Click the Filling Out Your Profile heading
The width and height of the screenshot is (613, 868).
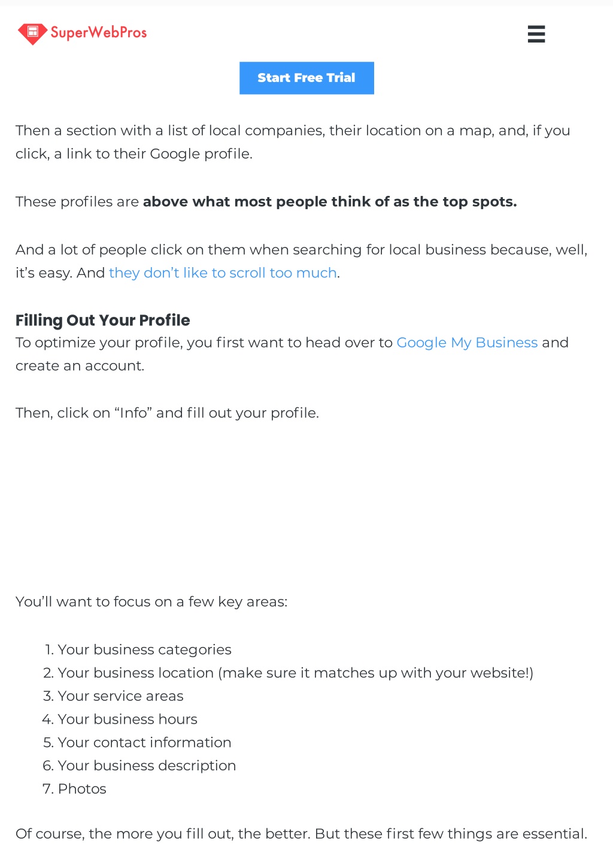point(103,320)
